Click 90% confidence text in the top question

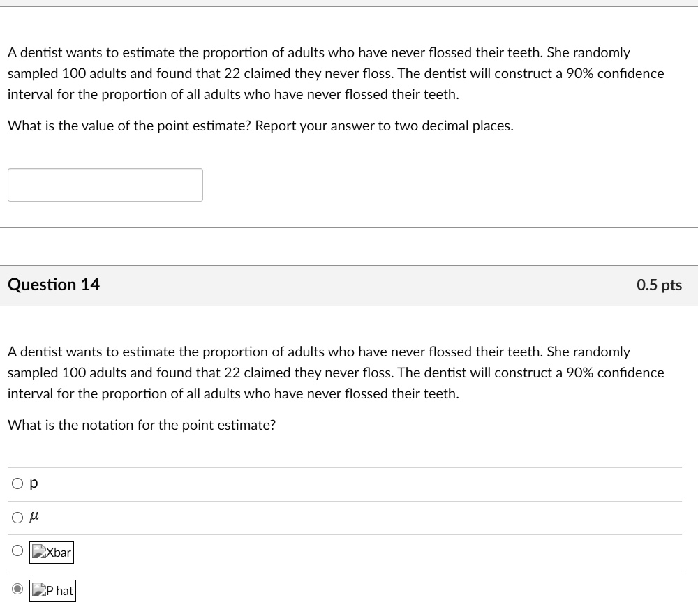point(614,73)
